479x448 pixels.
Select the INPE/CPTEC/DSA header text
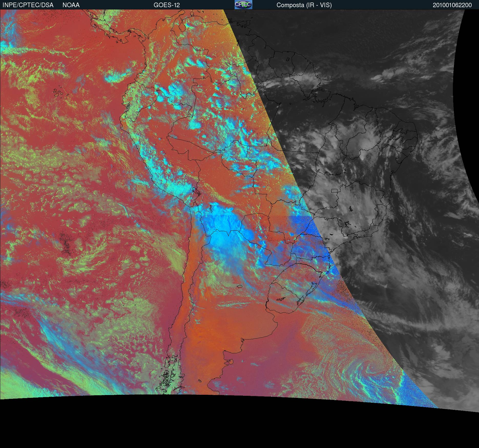[x=28, y=5]
